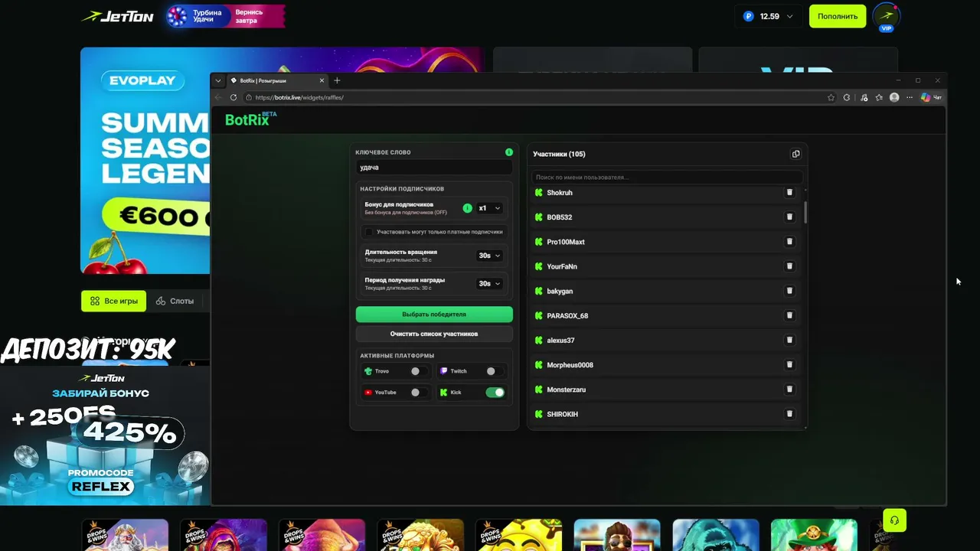Select the Слоты category in Jetton
The width and height of the screenshot is (980, 551).
[x=175, y=301]
